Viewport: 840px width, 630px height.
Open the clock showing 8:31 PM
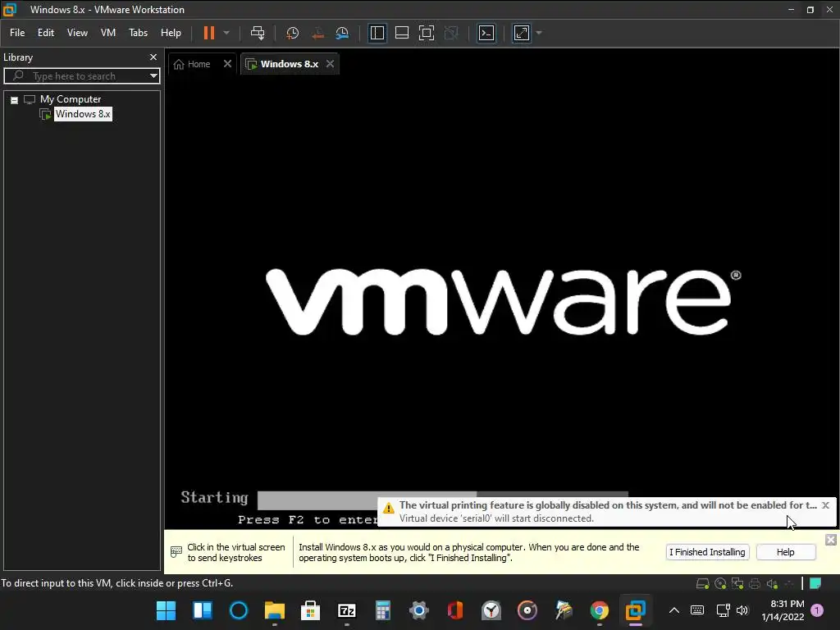783,610
